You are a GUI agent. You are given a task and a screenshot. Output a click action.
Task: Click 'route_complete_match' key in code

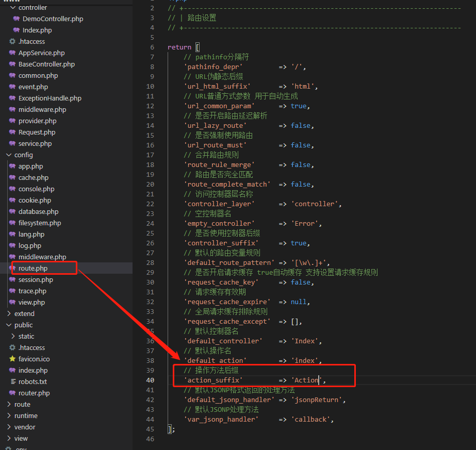227,184
